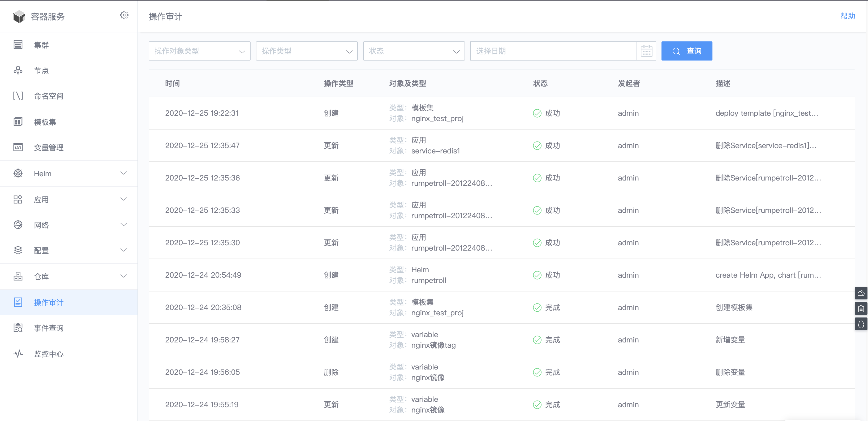Click the settings gear icon beside 容器服务
The height and width of the screenshot is (421, 868).
(x=124, y=15)
